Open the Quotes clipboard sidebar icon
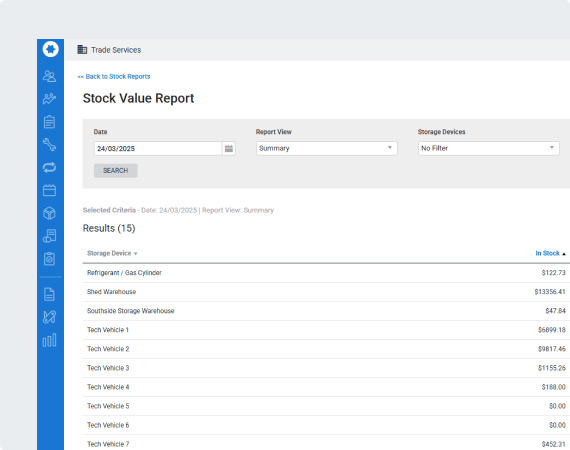This screenshot has height=450, width=570. pyautogui.click(x=49, y=122)
